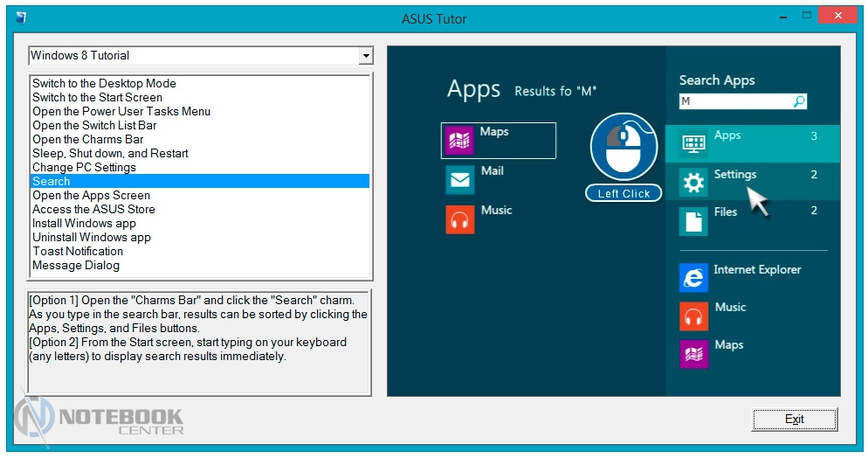
Task: Select 'Access the ASUS Store' list entry
Action: (x=93, y=209)
